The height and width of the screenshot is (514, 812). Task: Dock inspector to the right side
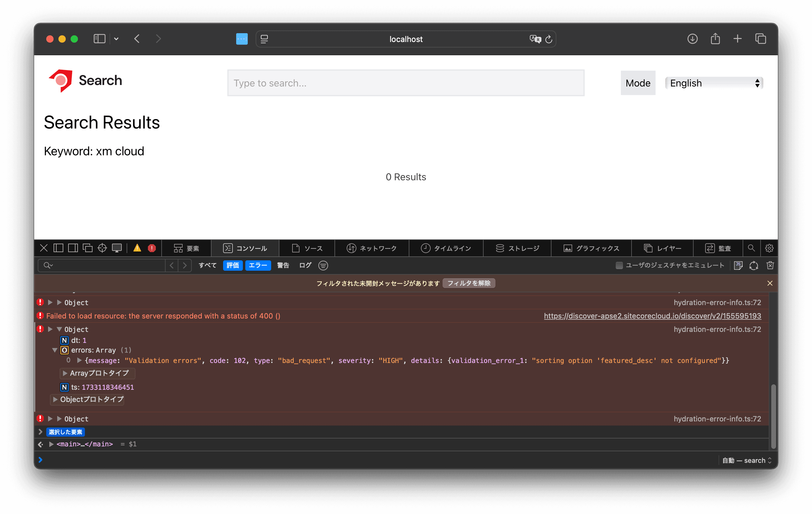tap(73, 248)
